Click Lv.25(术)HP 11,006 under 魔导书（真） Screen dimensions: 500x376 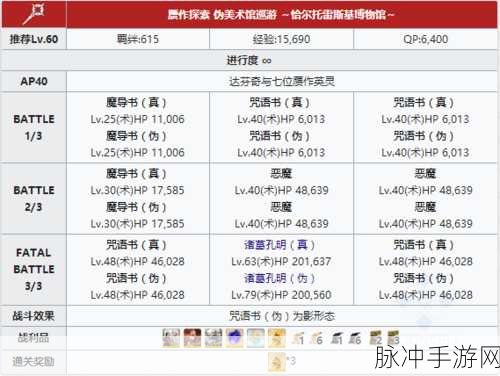pyautogui.click(x=137, y=119)
